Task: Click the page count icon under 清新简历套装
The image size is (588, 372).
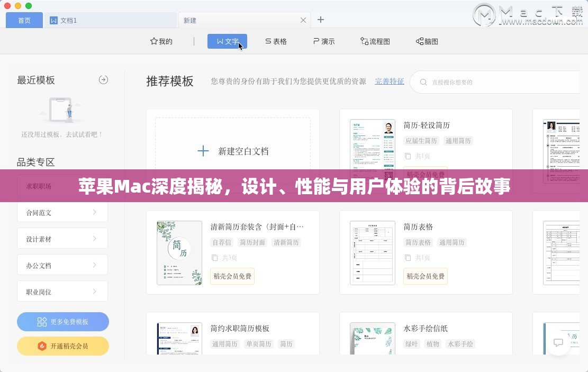Action: (214, 258)
